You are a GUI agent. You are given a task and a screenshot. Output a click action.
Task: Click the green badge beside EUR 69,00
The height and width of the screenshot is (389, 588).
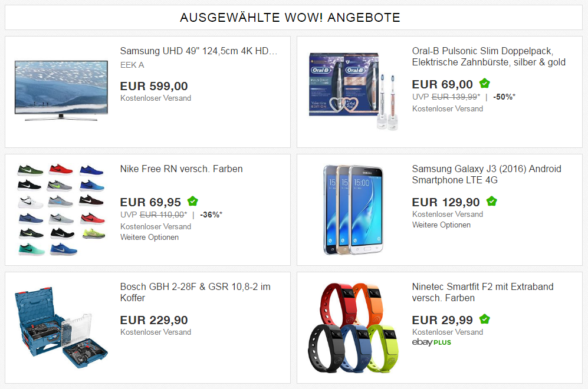pyautogui.click(x=485, y=83)
